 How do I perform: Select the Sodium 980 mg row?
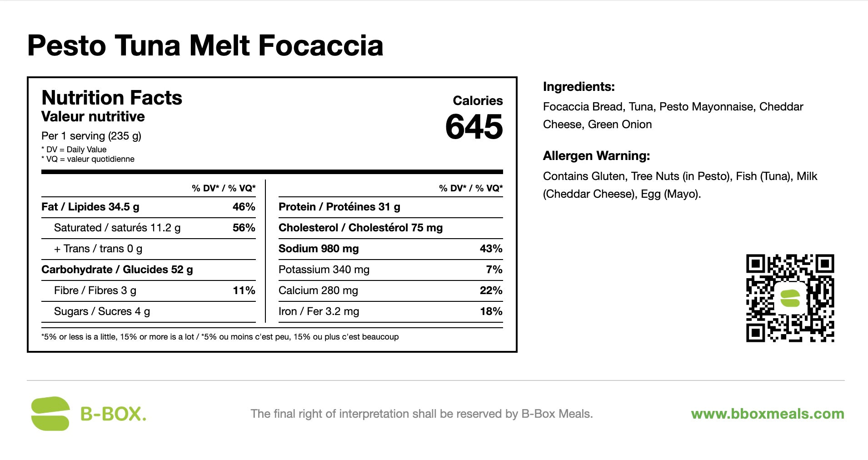[x=390, y=249]
